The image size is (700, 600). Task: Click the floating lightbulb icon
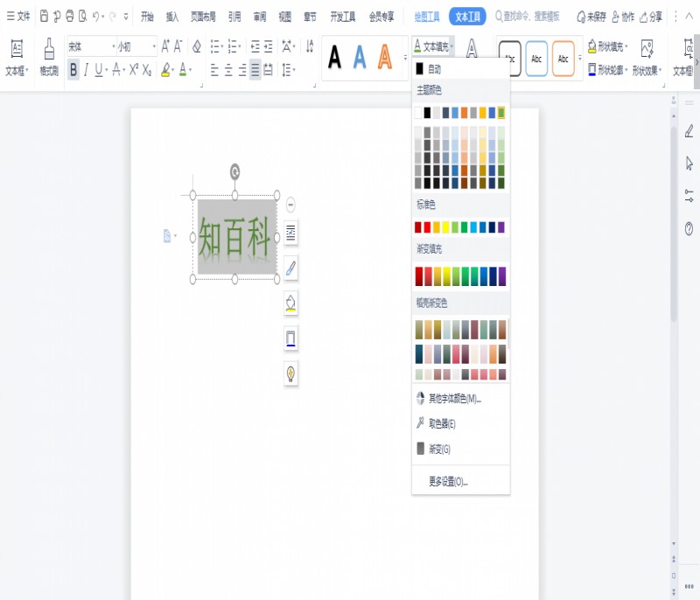(290, 373)
